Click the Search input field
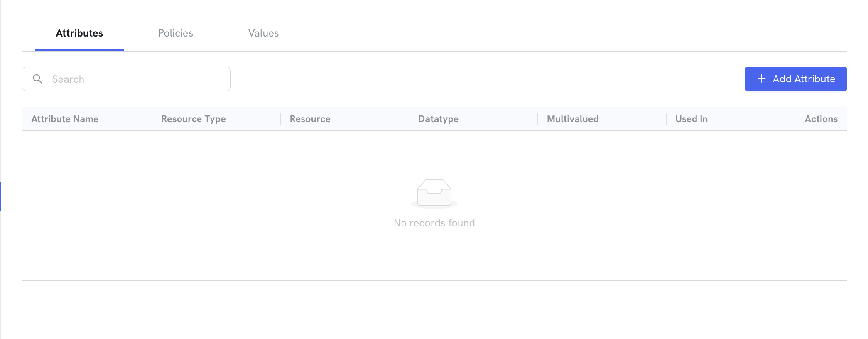Image resolution: width=868 pixels, height=339 pixels. point(126,79)
